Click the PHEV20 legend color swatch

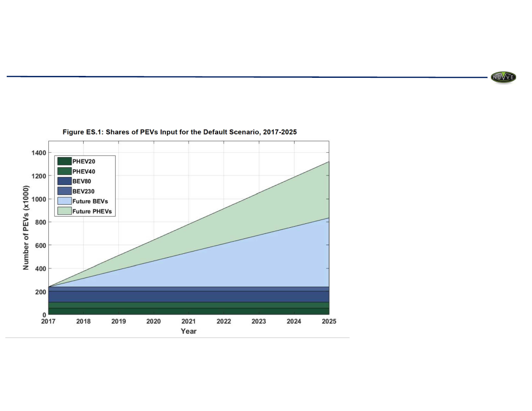click(64, 161)
